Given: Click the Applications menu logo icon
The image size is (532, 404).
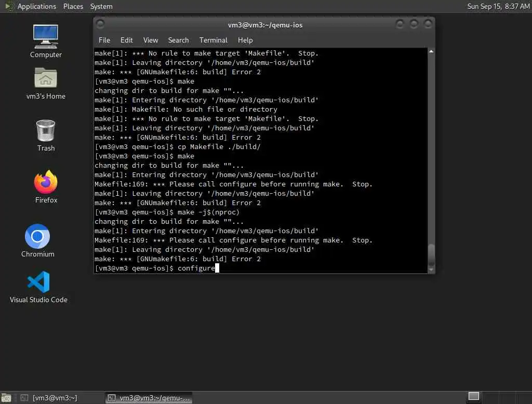Looking at the screenshot, I should click(9, 6).
